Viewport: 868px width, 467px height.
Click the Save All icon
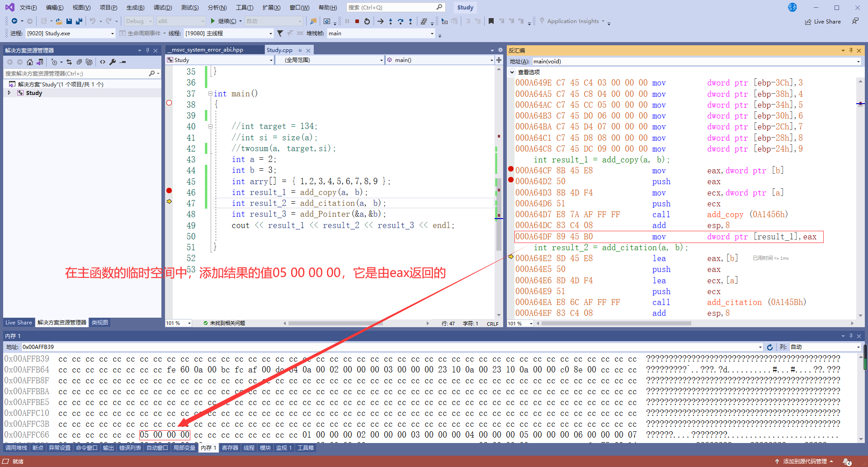[x=79, y=21]
